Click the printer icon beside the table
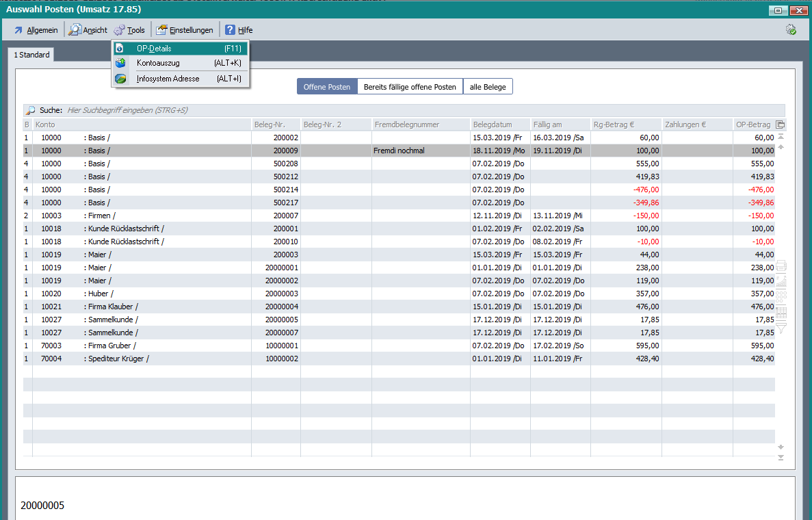This screenshot has height=520, width=812. [781, 265]
